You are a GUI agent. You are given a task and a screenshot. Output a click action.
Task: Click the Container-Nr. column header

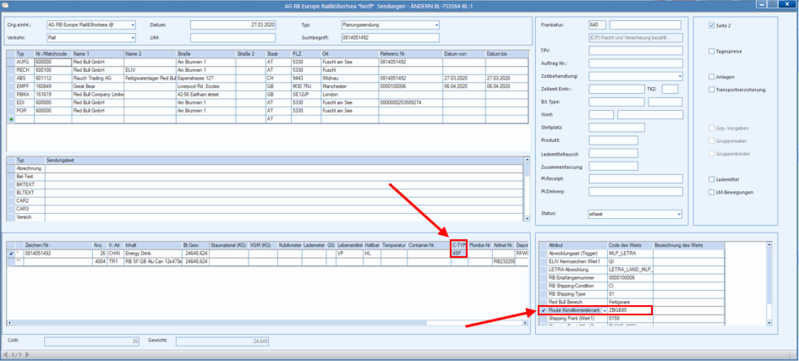429,245
